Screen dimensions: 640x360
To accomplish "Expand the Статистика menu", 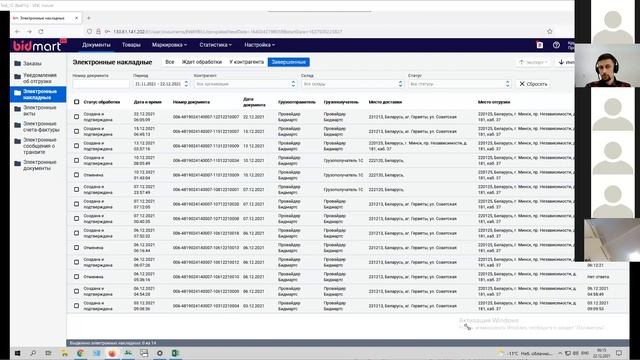I will [x=216, y=45].
